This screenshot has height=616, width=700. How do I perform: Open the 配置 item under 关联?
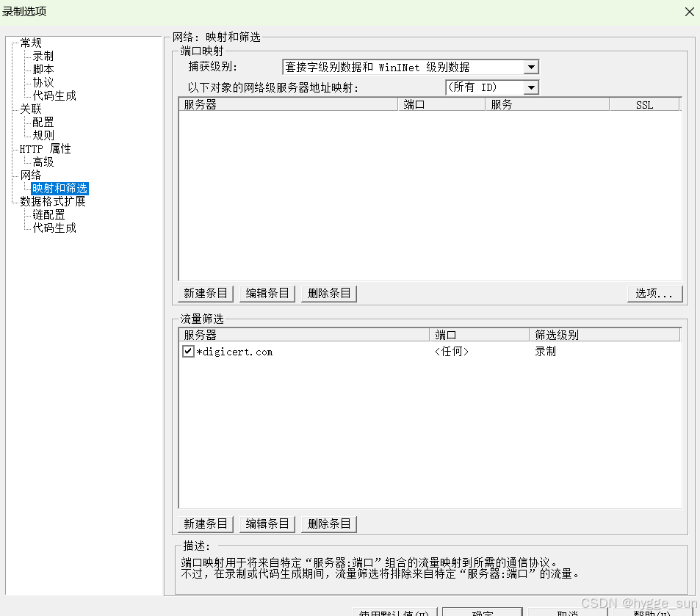point(43,122)
